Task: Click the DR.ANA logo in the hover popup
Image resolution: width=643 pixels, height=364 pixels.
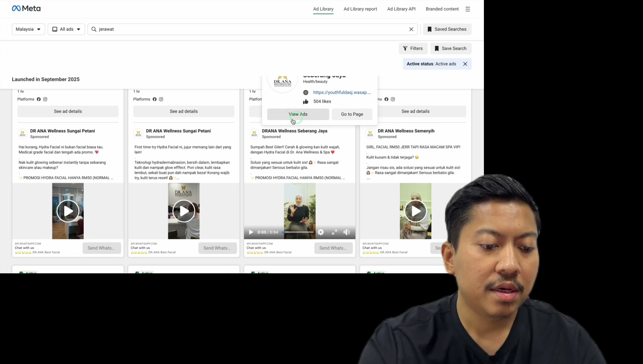Action: tap(282, 82)
